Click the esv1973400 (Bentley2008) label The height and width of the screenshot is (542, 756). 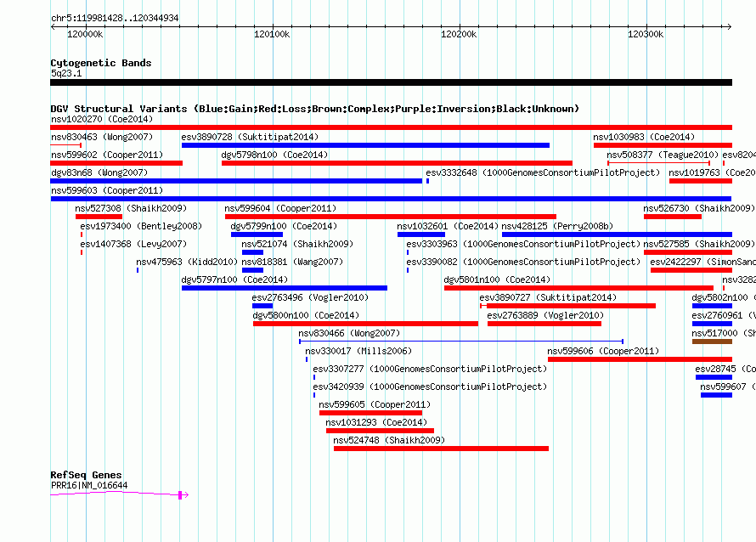141,226
